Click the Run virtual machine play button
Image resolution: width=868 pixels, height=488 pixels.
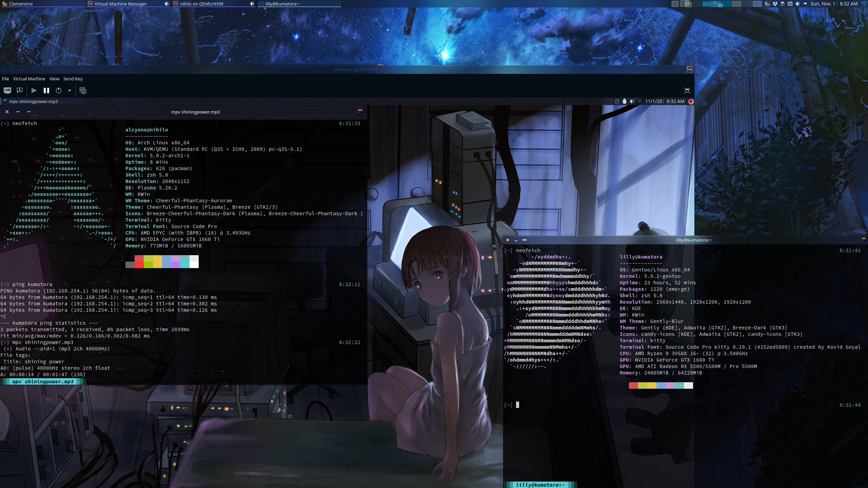pos(34,90)
